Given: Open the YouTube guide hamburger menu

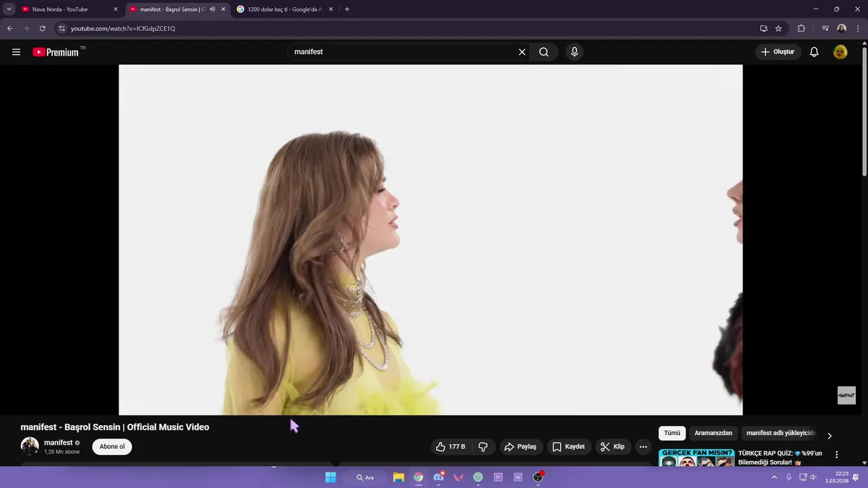Looking at the screenshot, I should [16, 52].
